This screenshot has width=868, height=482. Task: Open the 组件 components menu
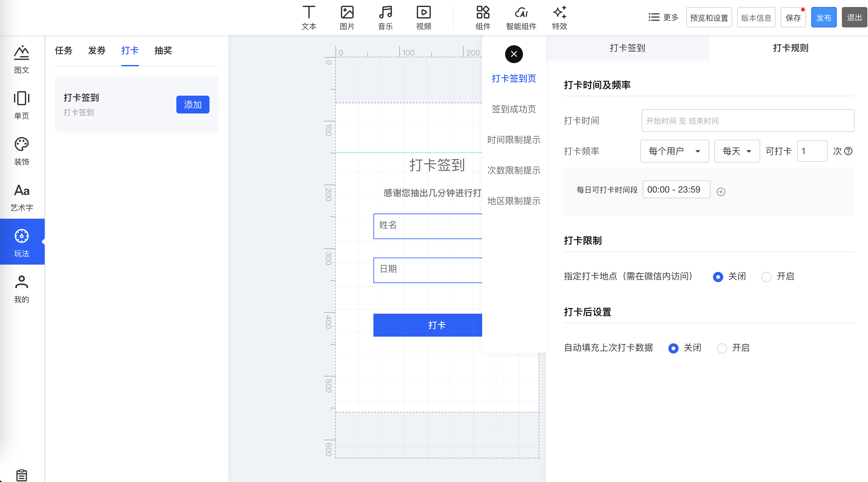tap(483, 18)
